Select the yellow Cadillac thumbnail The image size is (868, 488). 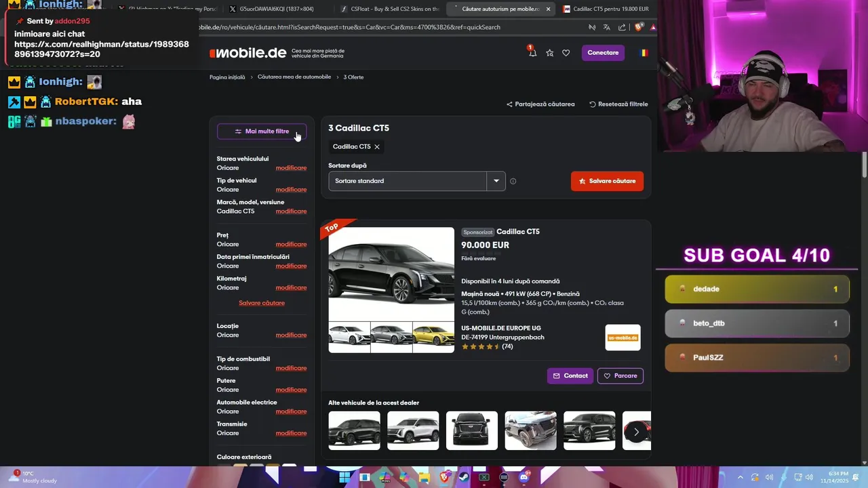pos(433,337)
